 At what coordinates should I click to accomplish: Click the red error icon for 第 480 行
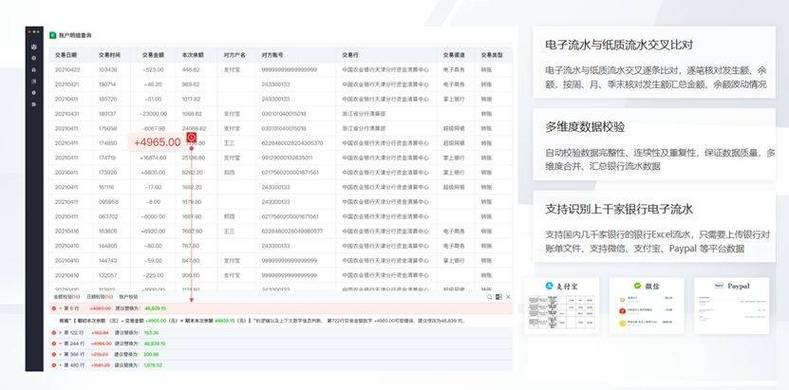coord(54,365)
